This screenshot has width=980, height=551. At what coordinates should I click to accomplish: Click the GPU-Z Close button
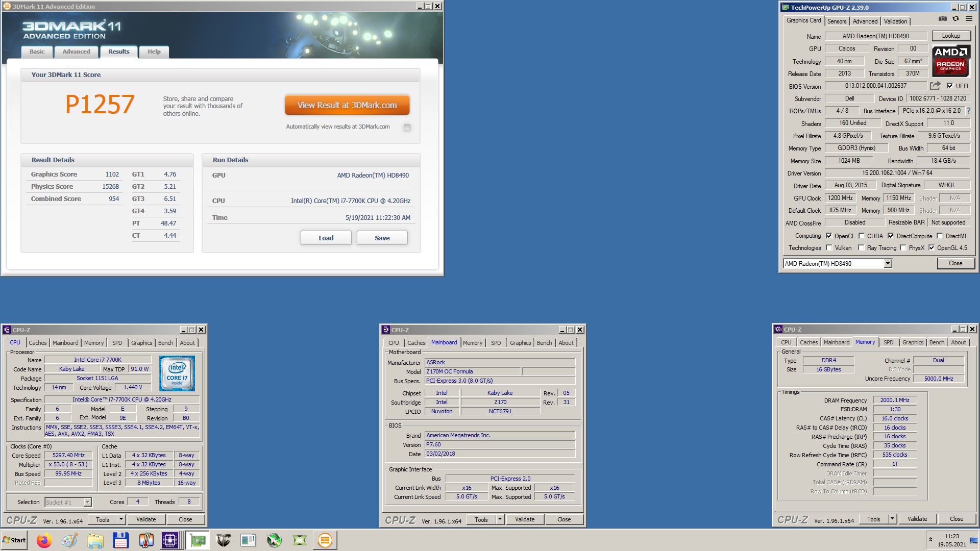(x=955, y=263)
